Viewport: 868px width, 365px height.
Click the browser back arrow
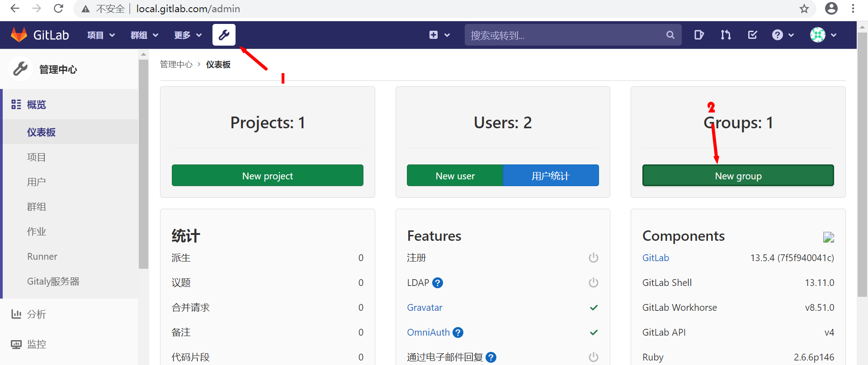pos(15,9)
